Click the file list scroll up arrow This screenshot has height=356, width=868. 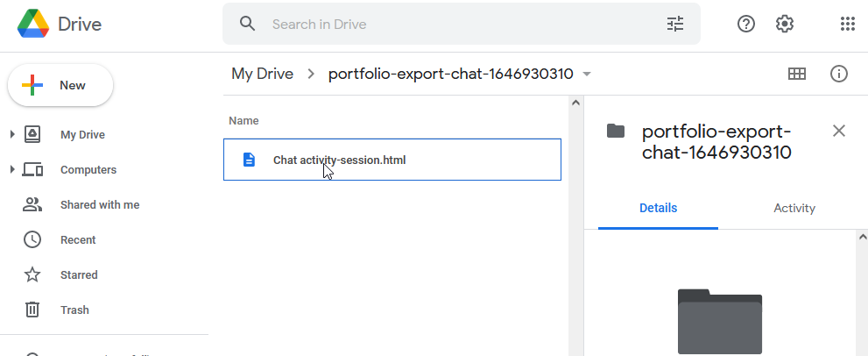pos(575,103)
